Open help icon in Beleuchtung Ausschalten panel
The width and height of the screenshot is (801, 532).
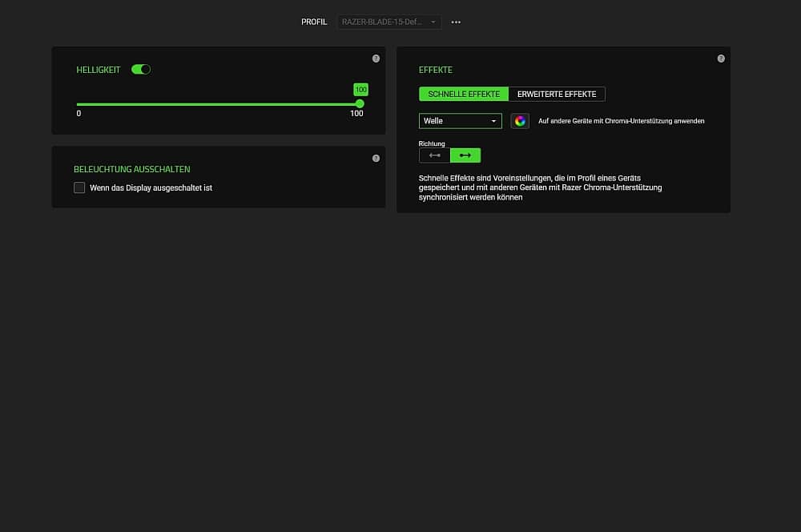coord(376,158)
